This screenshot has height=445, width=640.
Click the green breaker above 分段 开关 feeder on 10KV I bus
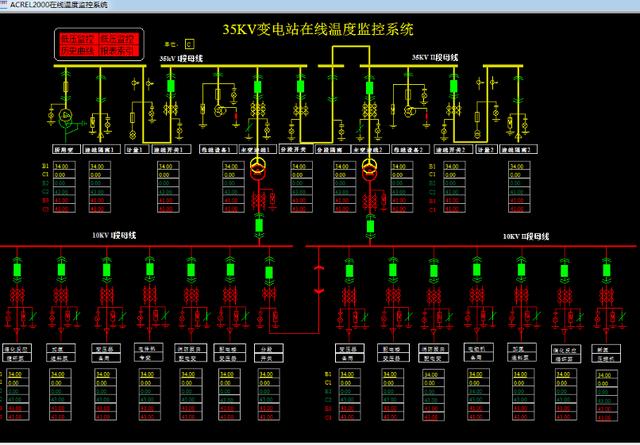pyautogui.click(x=269, y=272)
